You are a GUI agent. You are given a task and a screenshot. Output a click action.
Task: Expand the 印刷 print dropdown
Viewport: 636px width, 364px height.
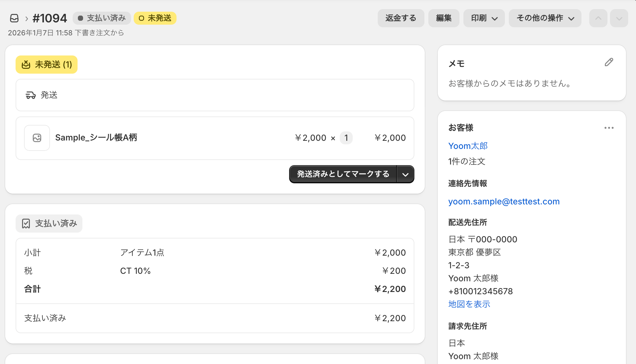coord(484,18)
